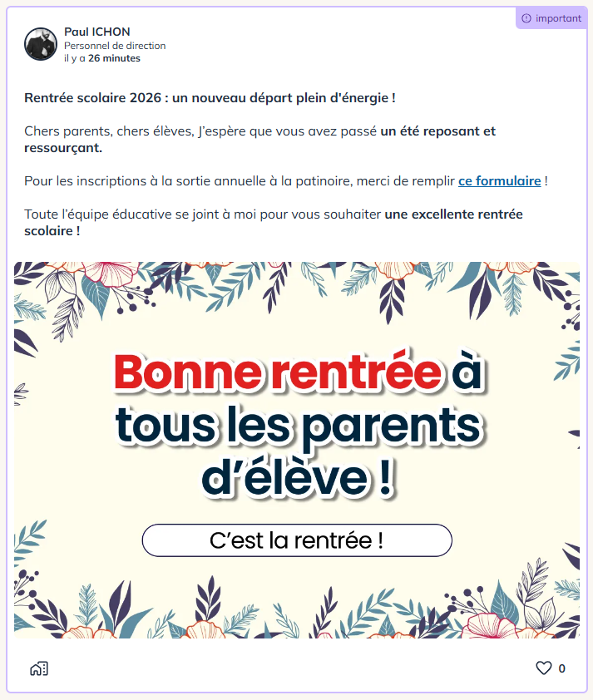Screen dimensions: 593x700
Task: Click the "important" badge label
Action: click(x=558, y=18)
